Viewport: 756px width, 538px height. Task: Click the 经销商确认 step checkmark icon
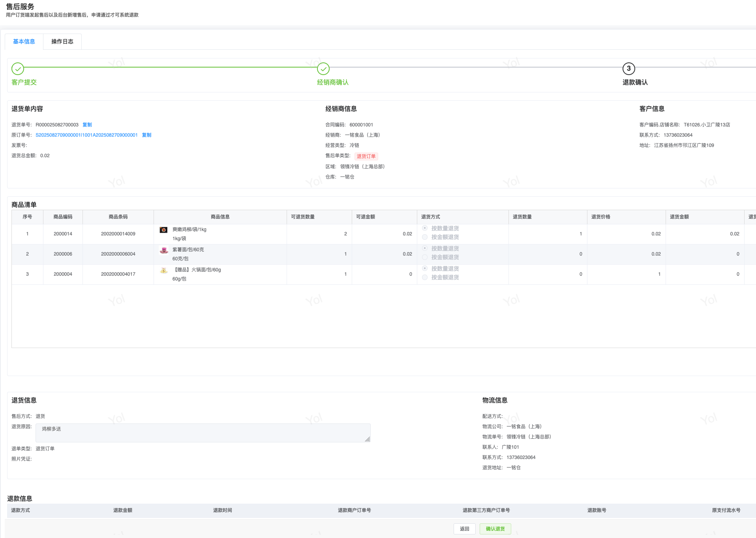323,69
